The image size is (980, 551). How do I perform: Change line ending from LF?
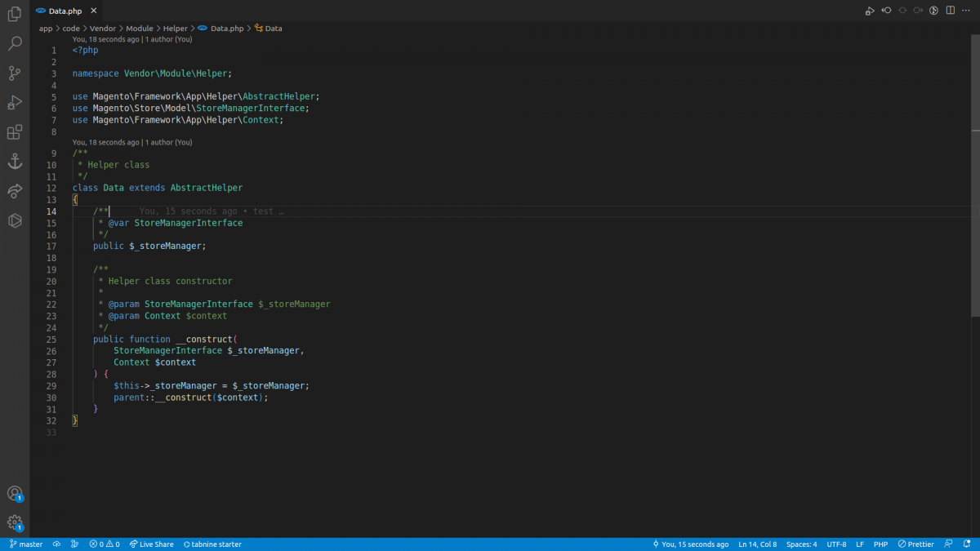(859, 544)
